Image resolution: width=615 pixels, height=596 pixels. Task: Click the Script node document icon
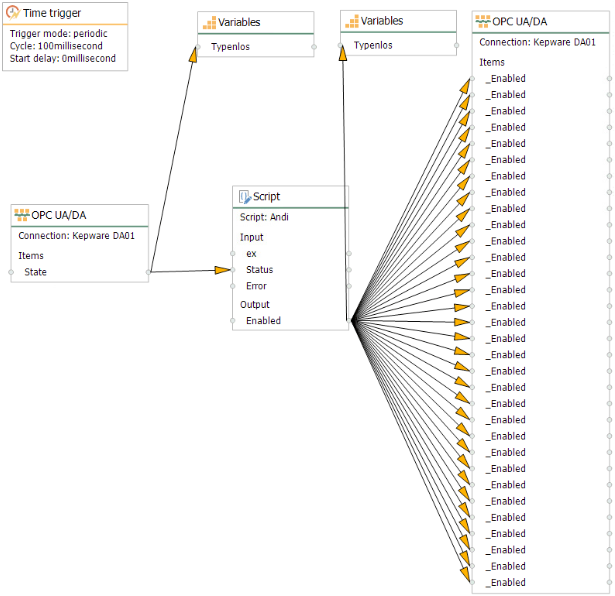coord(244,197)
